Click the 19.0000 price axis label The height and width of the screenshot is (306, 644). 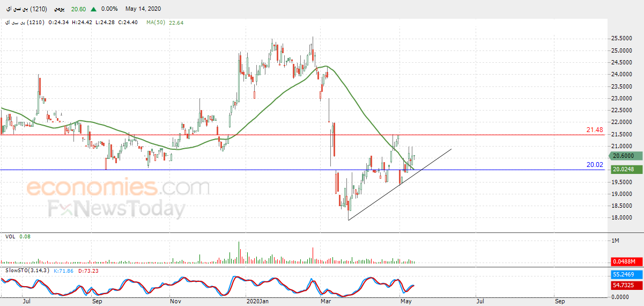[621, 194]
